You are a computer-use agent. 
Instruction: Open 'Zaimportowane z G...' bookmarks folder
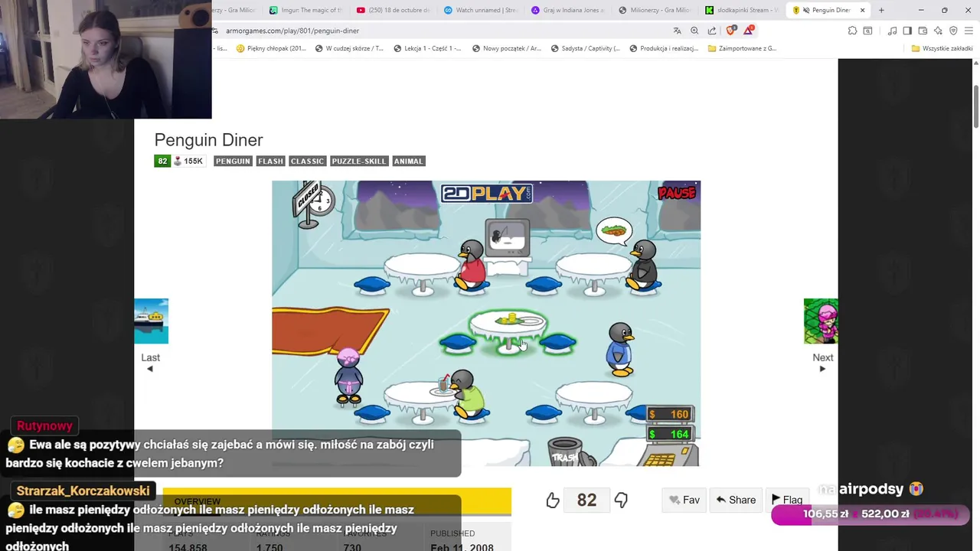coord(742,48)
